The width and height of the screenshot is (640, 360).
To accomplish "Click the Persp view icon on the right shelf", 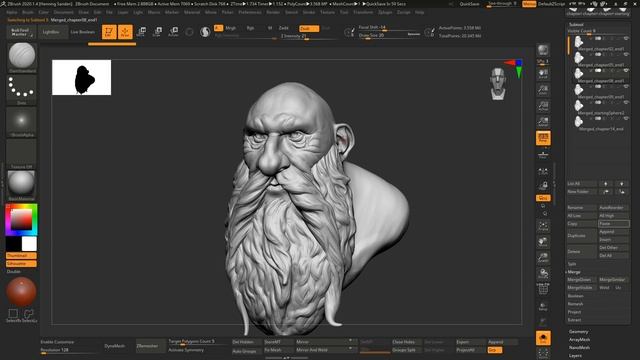I will (543, 139).
